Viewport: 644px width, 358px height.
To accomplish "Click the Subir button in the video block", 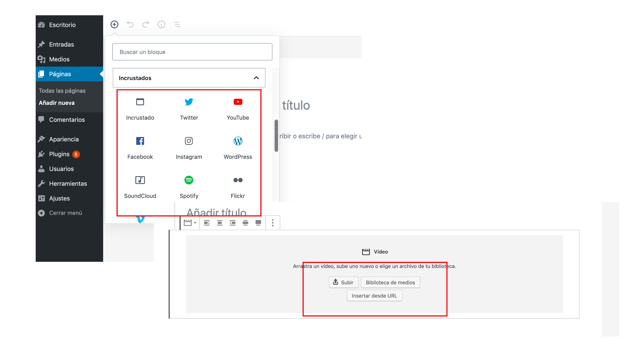I will coord(343,282).
